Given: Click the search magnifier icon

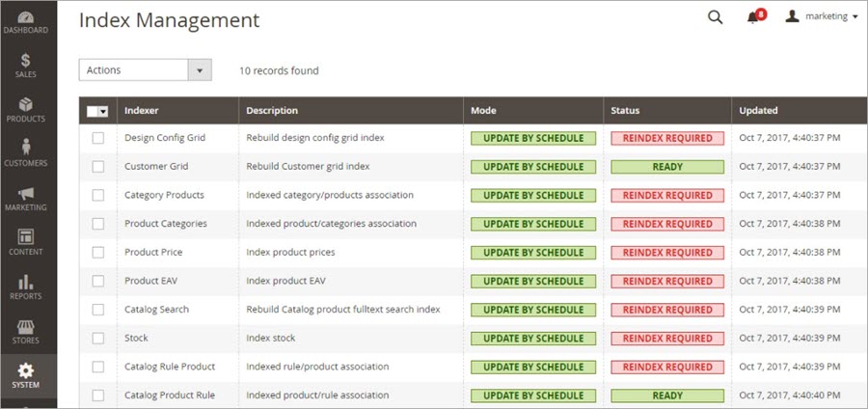Looking at the screenshot, I should [x=715, y=17].
